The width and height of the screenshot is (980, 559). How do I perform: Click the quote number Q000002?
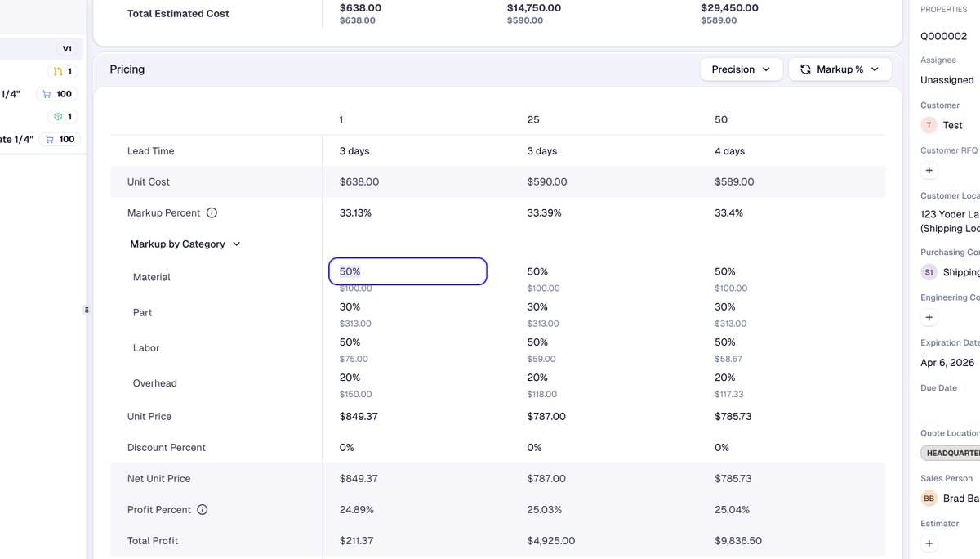pos(944,37)
